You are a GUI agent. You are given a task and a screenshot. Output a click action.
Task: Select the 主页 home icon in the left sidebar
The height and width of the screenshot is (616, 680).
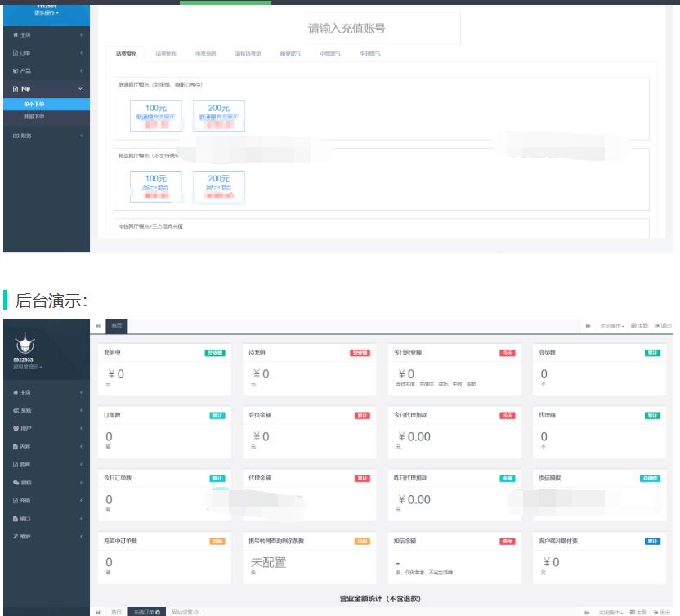tap(16, 35)
